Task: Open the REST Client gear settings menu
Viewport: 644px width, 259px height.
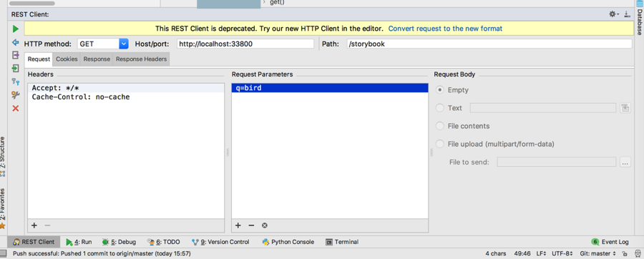Action: tap(614, 14)
